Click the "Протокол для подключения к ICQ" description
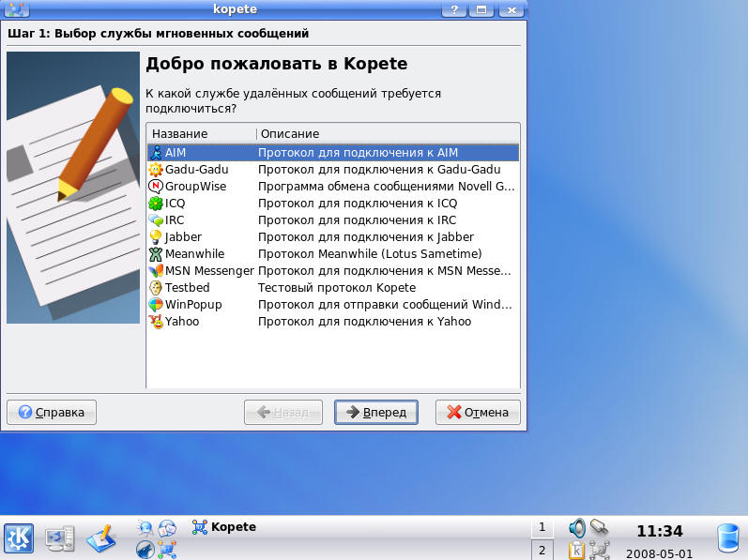The image size is (748, 560). [x=358, y=204]
